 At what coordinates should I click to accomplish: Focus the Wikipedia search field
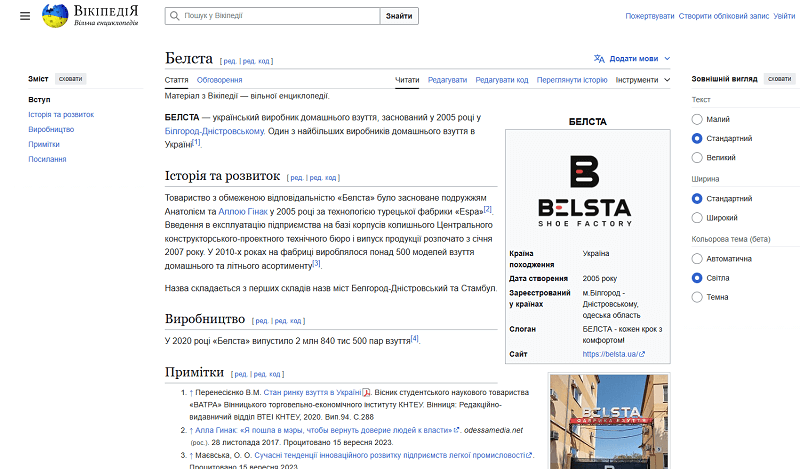pyautogui.click(x=272, y=16)
